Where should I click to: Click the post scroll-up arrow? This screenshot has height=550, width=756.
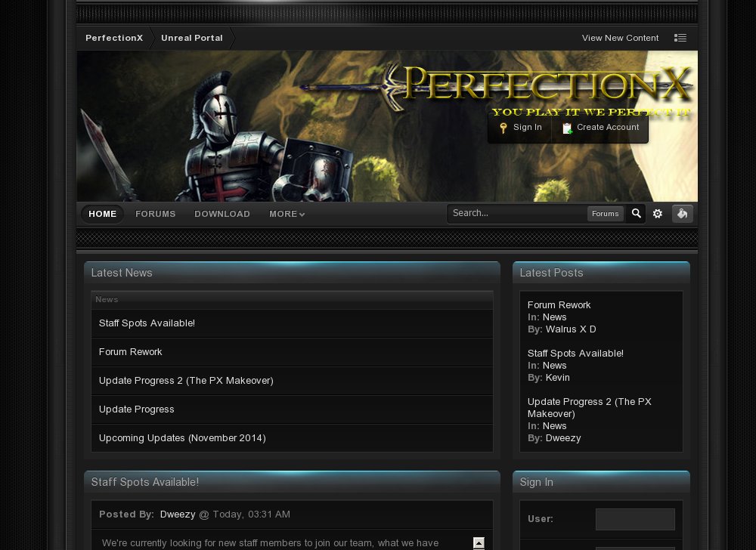coord(479,542)
